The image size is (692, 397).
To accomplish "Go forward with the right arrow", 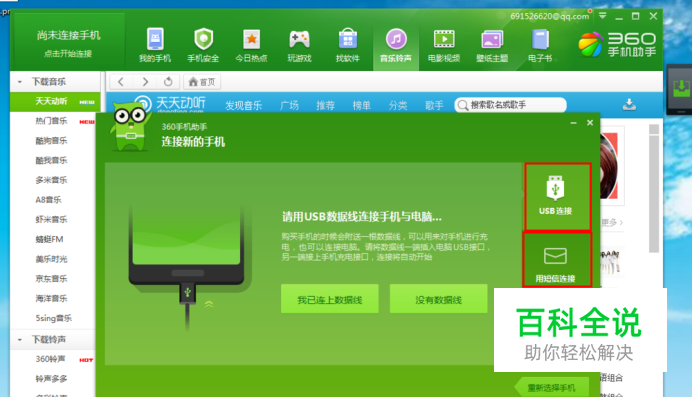I will tap(145, 82).
